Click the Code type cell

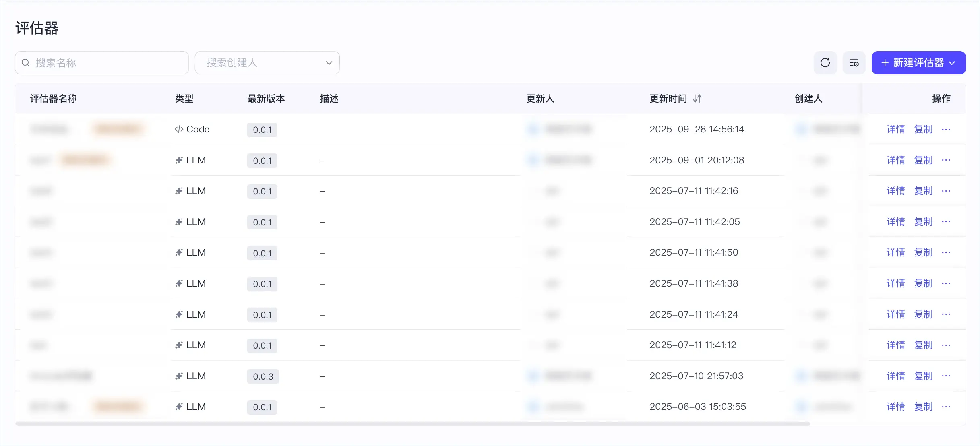(192, 129)
